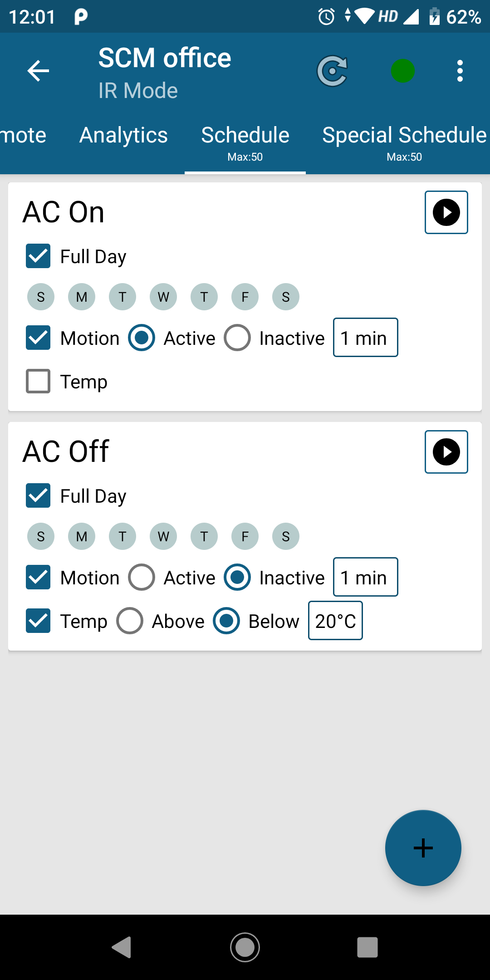The width and height of the screenshot is (490, 980).
Task: Uncheck Full Day in AC On card
Action: click(x=38, y=256)
